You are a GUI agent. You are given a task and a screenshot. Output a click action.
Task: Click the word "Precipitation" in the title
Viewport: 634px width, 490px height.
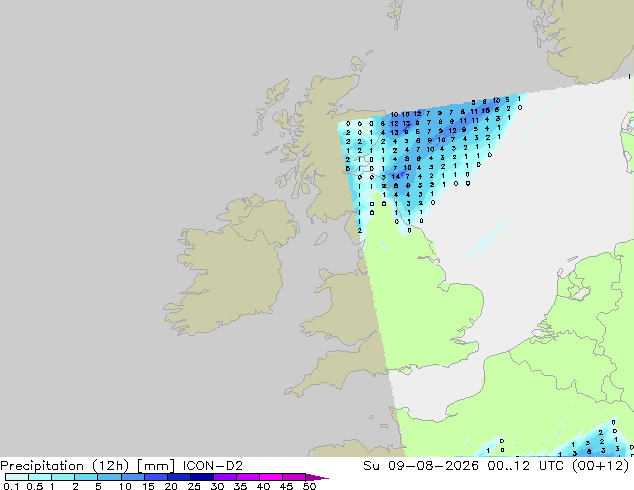point(43,466)
